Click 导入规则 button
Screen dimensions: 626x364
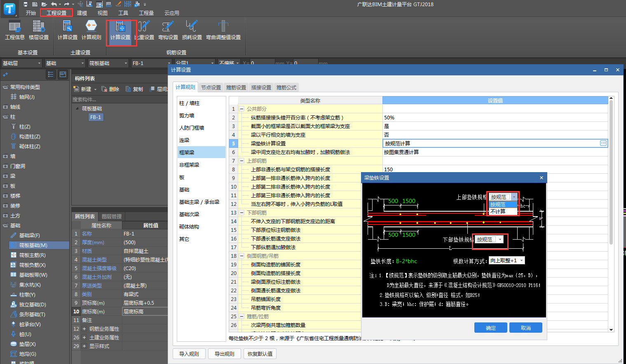[x=189, y=354]
